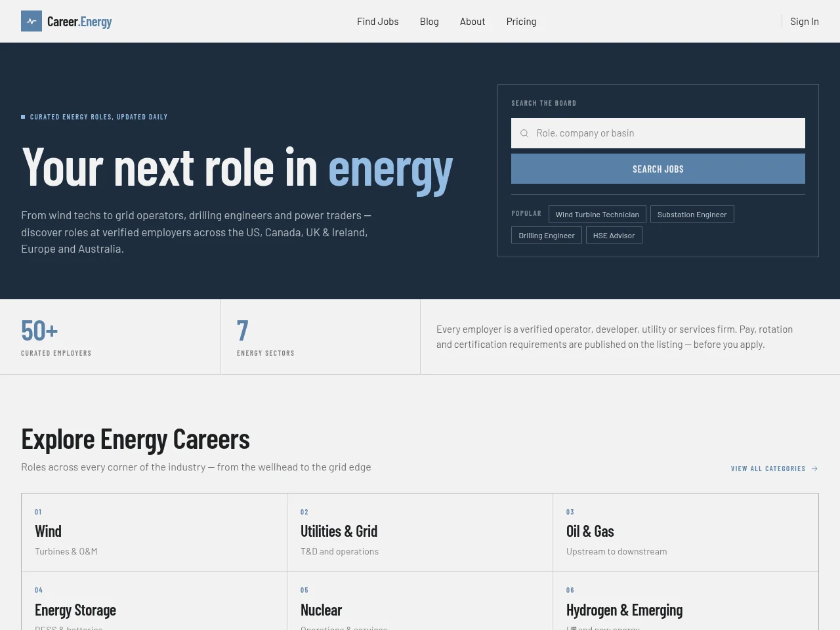The width and height of the screenshot is (840, 630).
Task: Click the 50+ curated employers statistic
Action: 56,337
